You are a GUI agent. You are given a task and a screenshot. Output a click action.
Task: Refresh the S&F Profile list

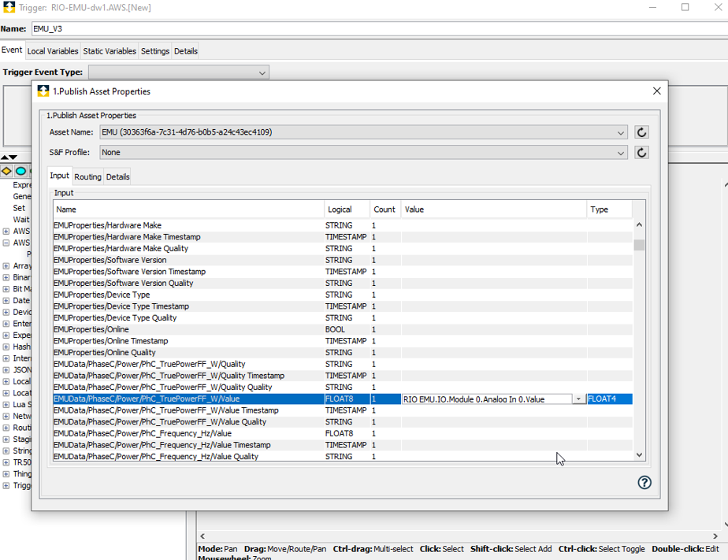pos(641,153)
